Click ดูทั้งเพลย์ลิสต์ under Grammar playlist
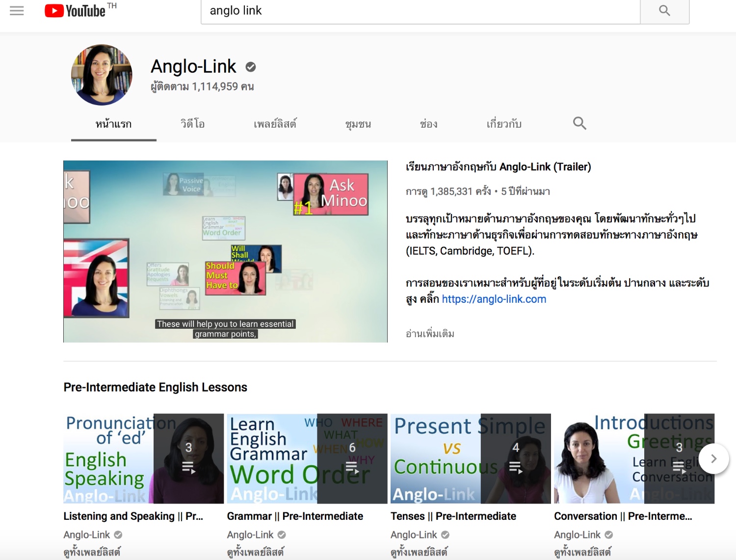736x560 pixels. (255, 552)
